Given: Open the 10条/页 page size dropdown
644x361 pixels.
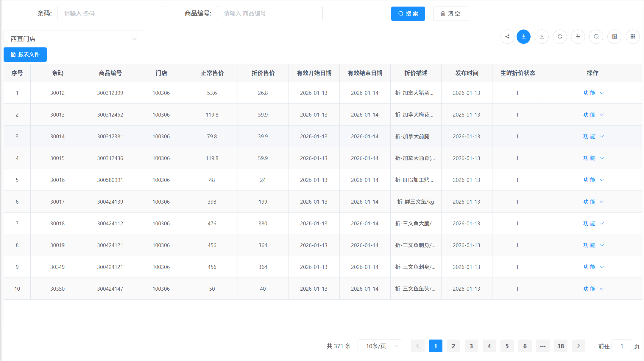Looking at the screenshot, I should click(x=380, y=346).
